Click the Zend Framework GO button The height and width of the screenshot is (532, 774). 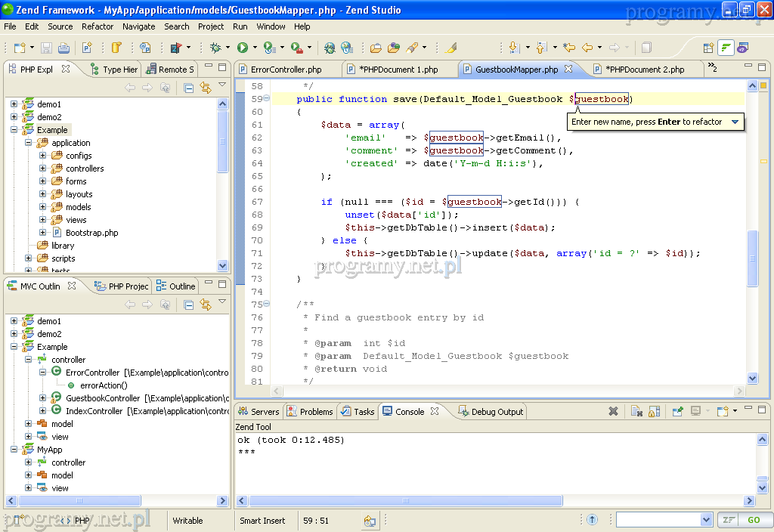click(754, 520)
